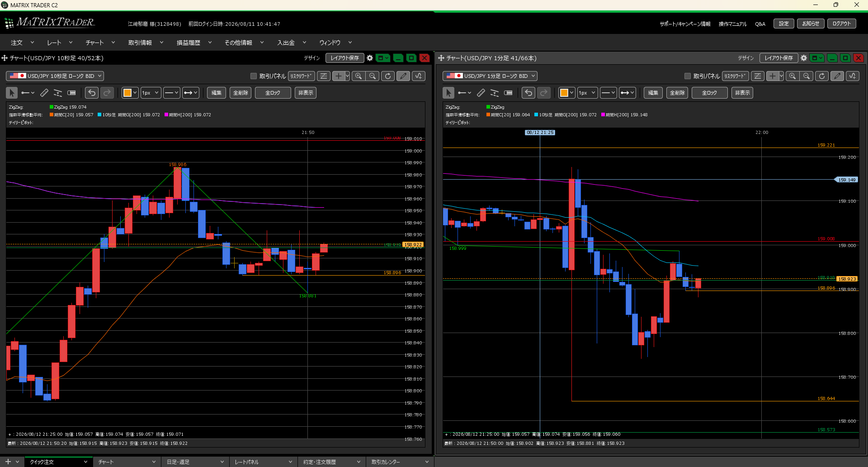868x467 pixels.
Task: Open orange color picker in 10秒足 chart
Action: [x=130, y=93]
